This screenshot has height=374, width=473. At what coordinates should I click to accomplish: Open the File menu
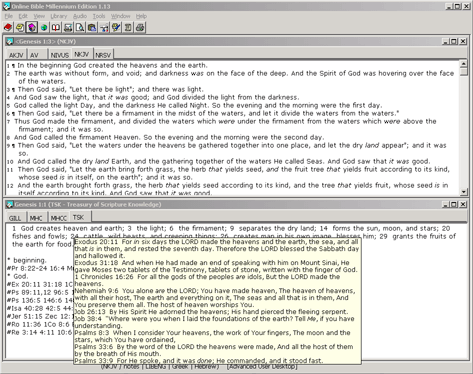(x=9, y=16)
